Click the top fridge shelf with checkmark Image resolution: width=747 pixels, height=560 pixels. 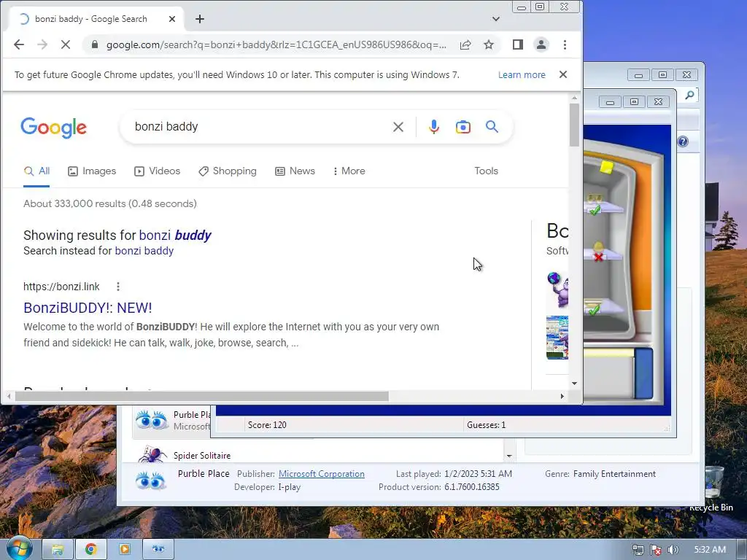click(602, 206)
